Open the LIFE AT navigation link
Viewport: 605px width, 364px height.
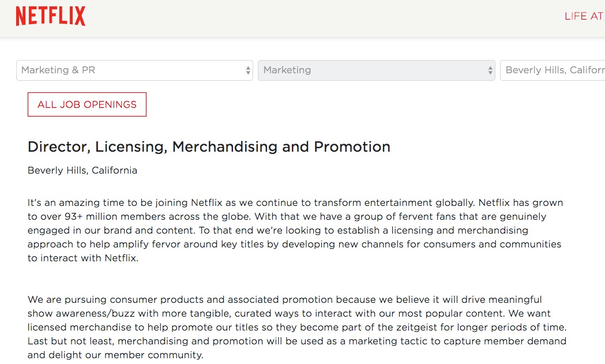[x=584, y=16]
